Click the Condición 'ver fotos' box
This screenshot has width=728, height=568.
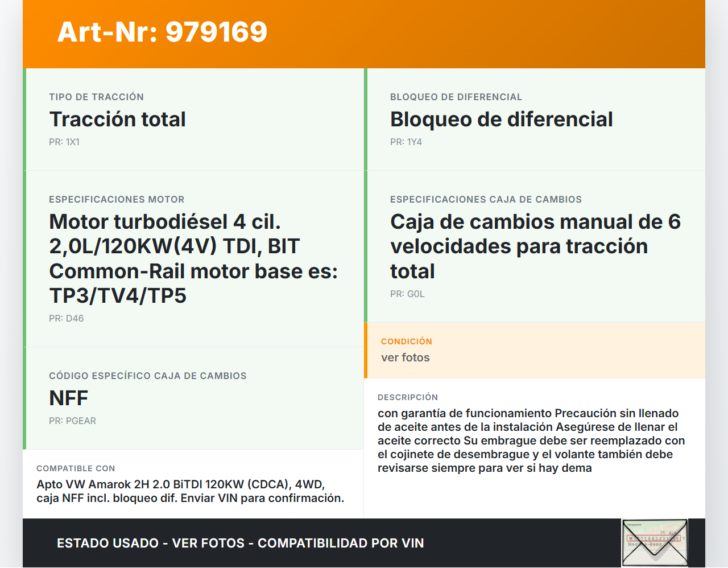(x=535, y=351)
